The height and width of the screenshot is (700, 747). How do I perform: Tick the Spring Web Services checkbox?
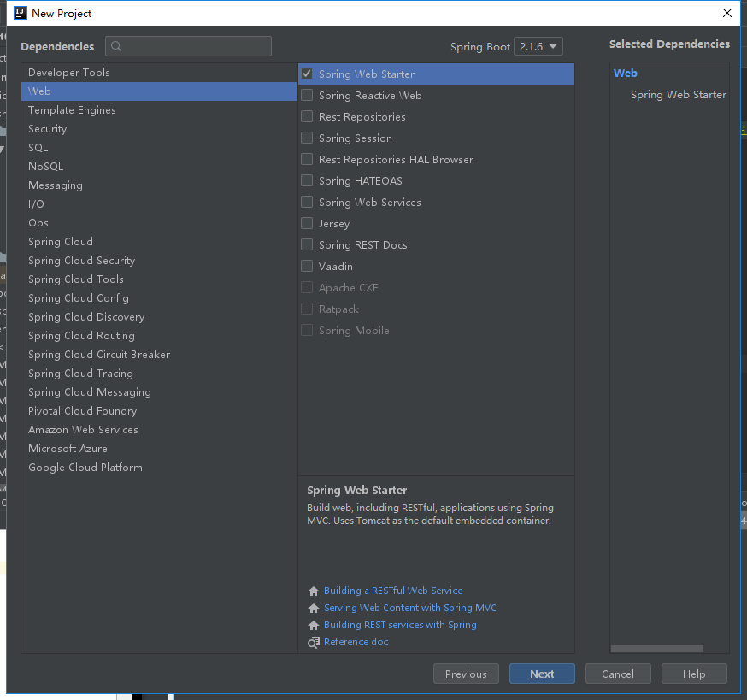pos(307,202)
